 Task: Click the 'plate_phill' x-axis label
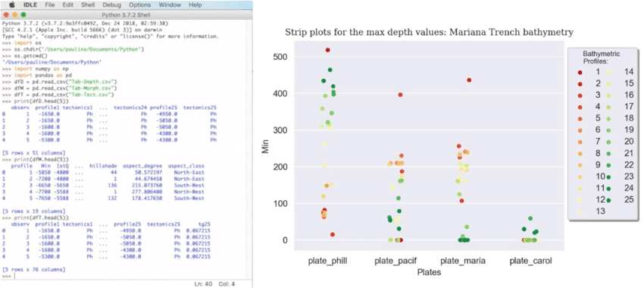tap(327, 261)
